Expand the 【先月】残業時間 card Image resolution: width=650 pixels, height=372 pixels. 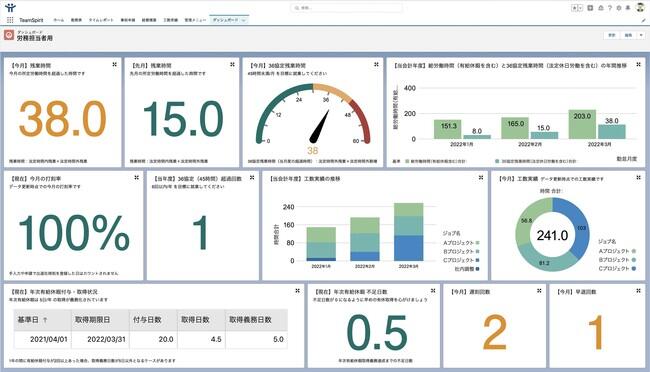point(232,64)
